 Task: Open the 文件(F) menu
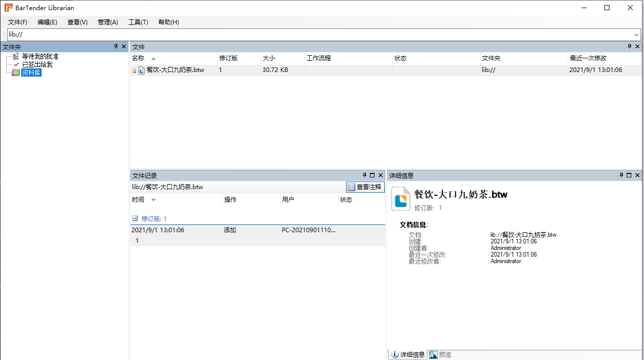[18, 22]
